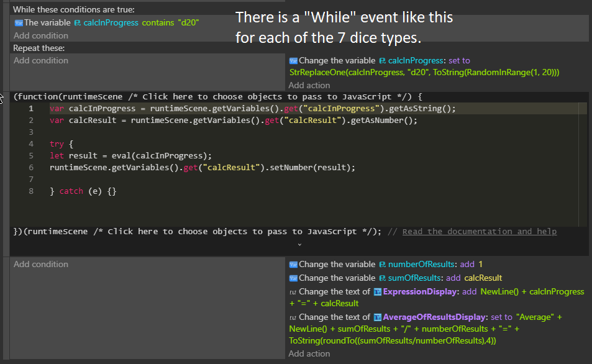Click the calcInProgress variable icon in the condition

tap(78, 22)
